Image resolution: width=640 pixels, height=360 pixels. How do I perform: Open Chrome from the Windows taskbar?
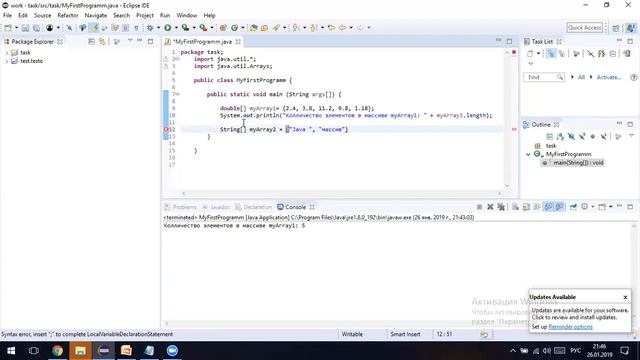pyautogui.click(x=57, y=351)
